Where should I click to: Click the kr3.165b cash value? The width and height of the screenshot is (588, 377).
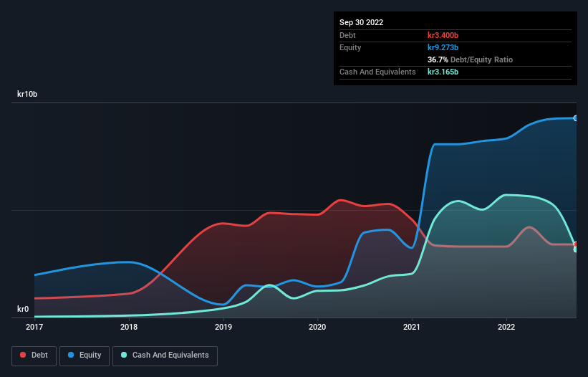pyautogui.click(x=443, y=72)
